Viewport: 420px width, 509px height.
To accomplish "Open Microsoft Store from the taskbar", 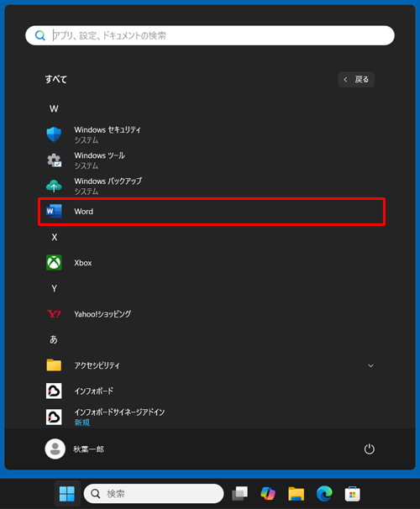I will pos(353,494).
